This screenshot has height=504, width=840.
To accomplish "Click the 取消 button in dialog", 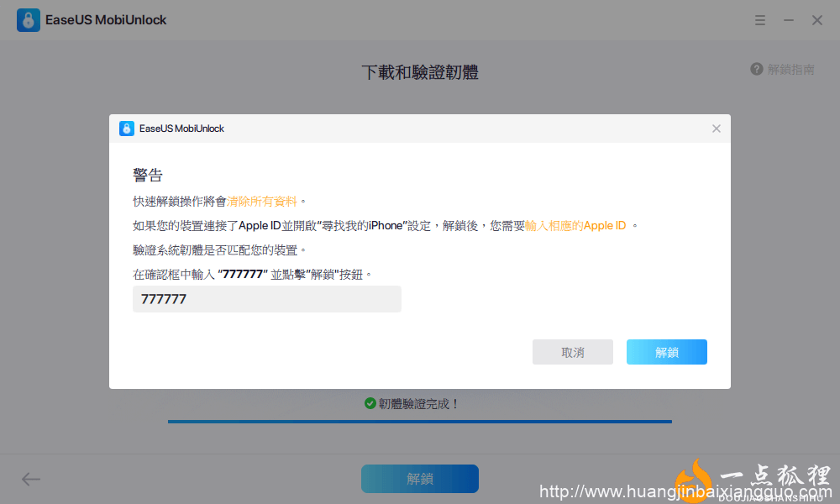I will click(573, 352).
